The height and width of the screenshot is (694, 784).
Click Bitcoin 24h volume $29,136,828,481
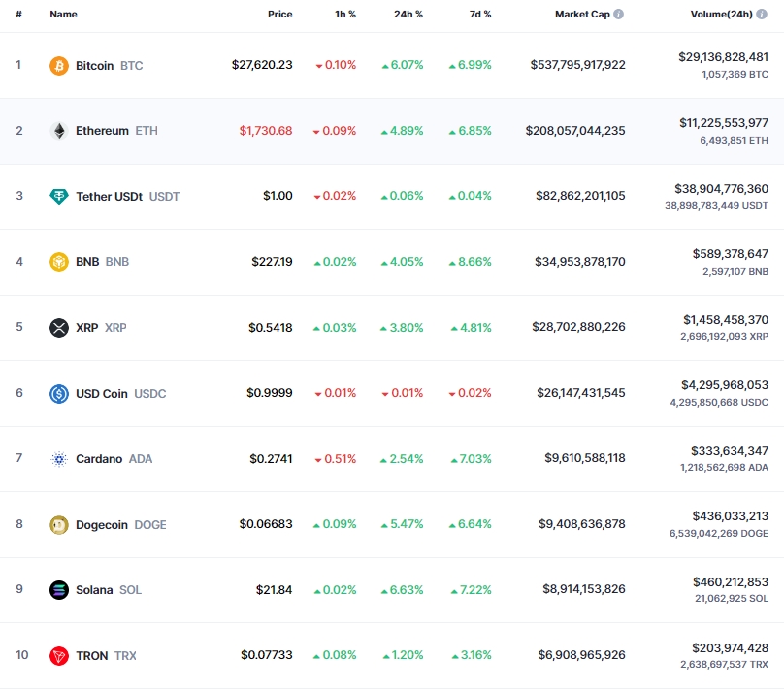724,57
